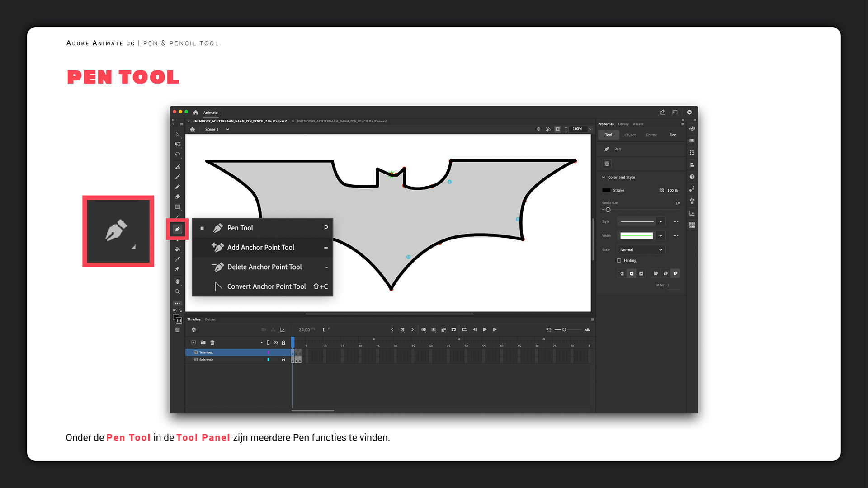Enable the Hinting checkbox

tap(619, 260)
